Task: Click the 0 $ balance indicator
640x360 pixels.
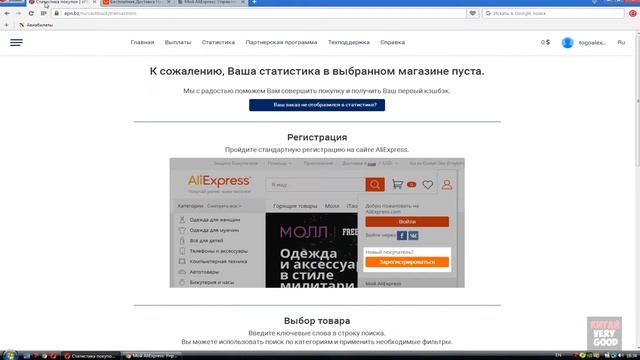Action: (x=545, y=42)
